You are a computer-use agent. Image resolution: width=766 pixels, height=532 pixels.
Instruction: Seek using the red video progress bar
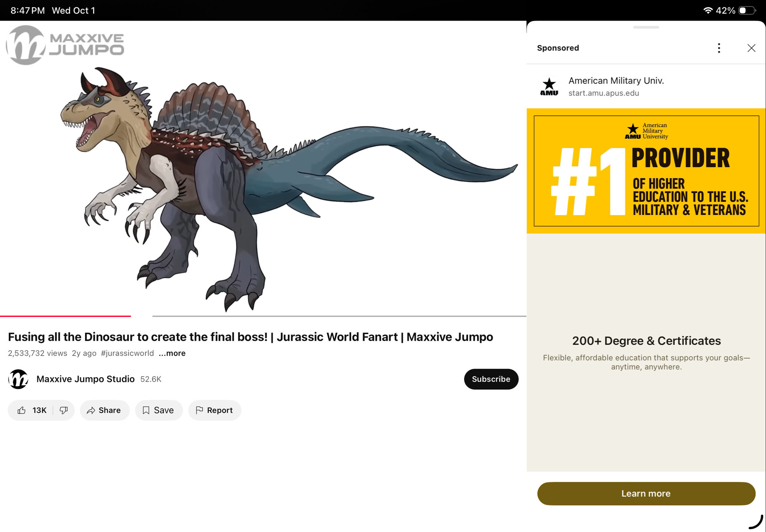[65, 316]
